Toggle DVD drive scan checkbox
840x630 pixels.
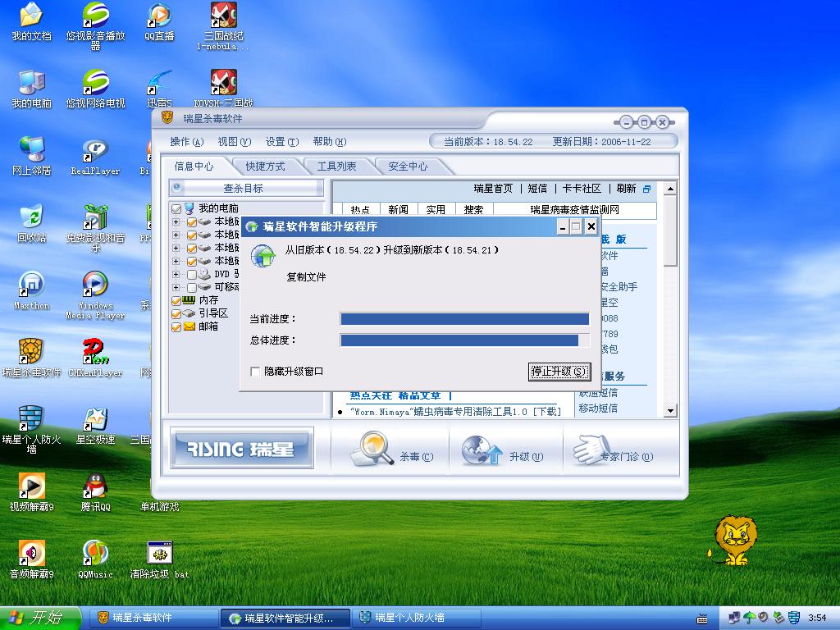pyautogui.click(x=191, y=274)
